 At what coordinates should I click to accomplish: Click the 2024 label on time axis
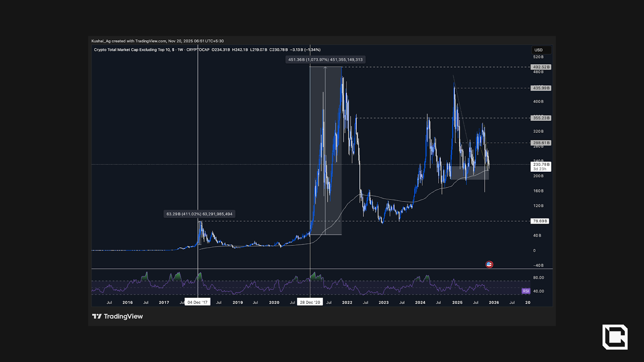[420, 302]
